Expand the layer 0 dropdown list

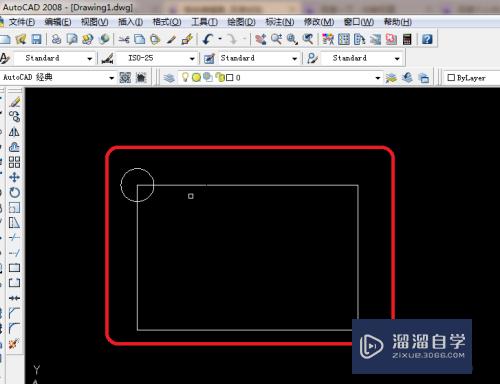point(378,78)
